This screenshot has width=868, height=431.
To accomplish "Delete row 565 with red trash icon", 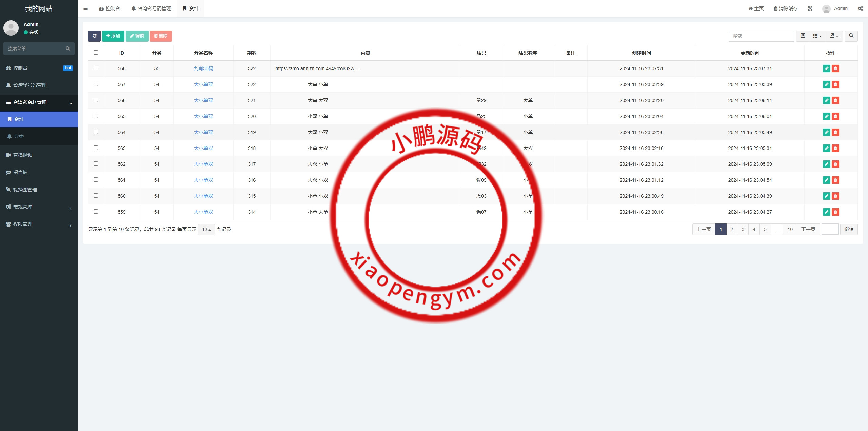I will (x=835, y=116).
